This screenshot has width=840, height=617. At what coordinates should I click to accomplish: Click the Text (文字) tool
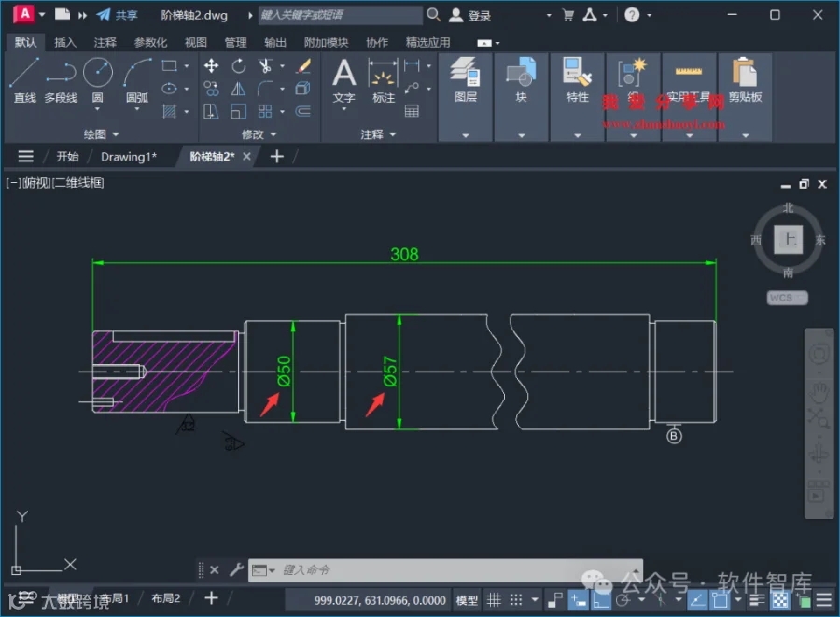point(343,80)
